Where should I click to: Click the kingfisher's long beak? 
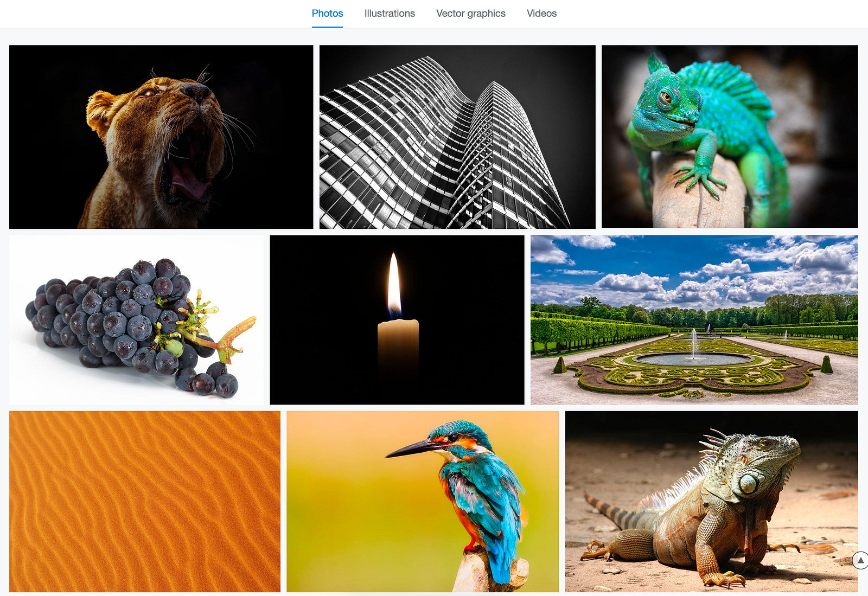click(x=411, y=449)
